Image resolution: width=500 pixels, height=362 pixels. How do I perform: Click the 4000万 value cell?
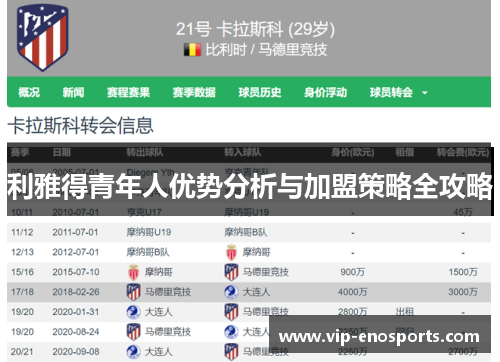click(x=352, y=292)
